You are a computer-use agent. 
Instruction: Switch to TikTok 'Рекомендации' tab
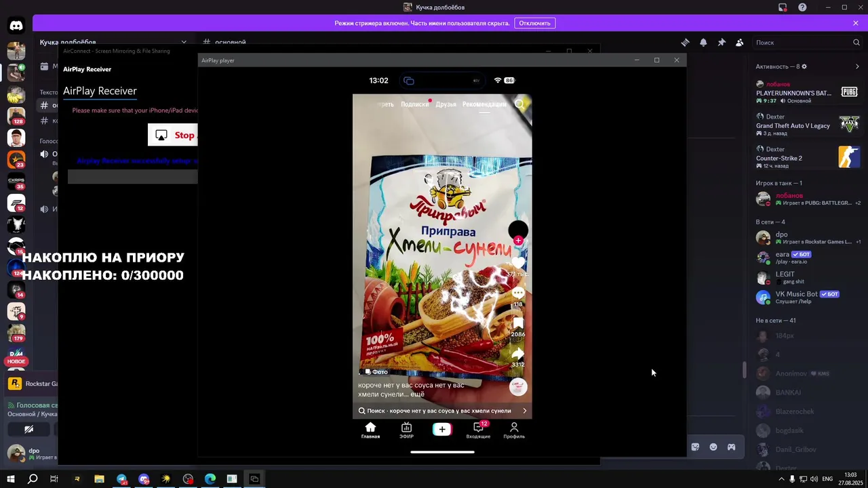(484, 104)
